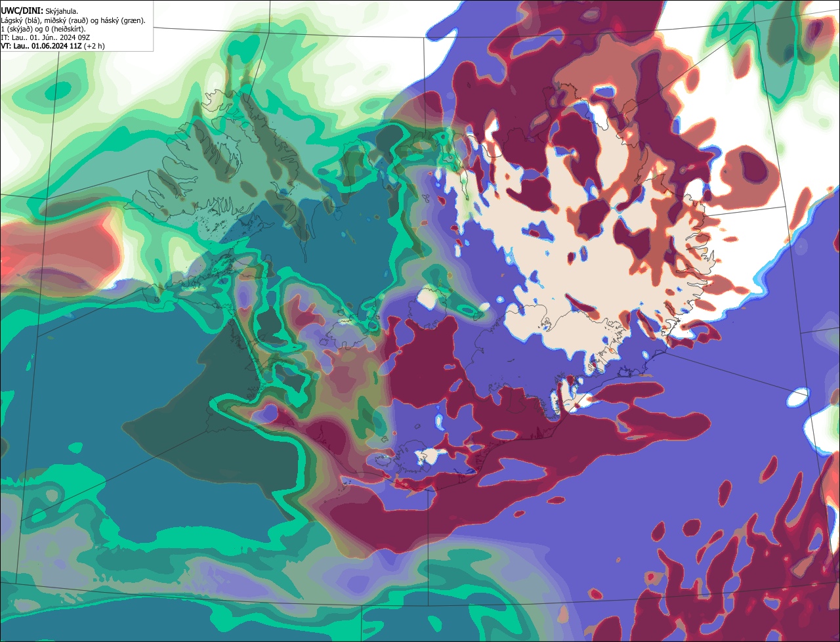Click the 'Lágský (blá), miðský (rauð)' legend line
The image size is (840, 642).
[x=73, y=20]
